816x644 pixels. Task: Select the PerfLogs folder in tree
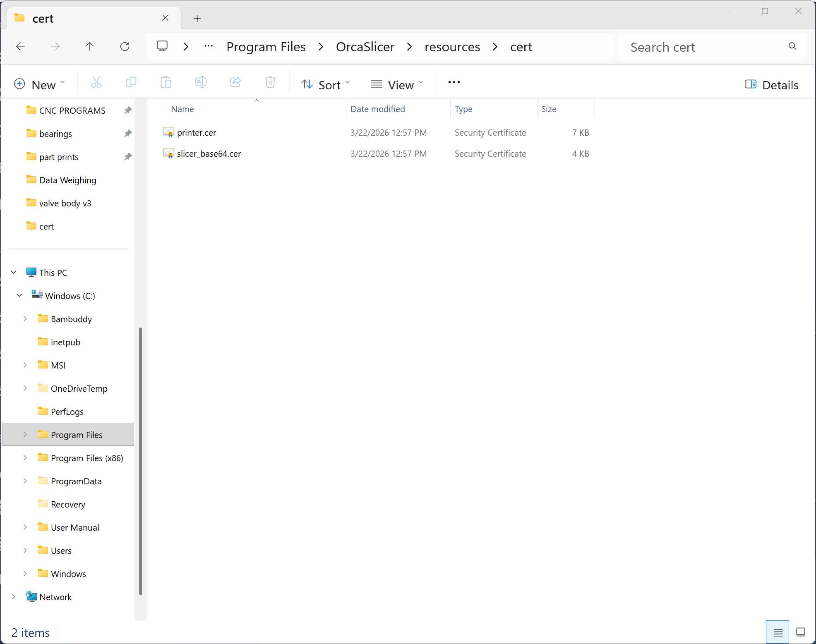pos(67,412)
